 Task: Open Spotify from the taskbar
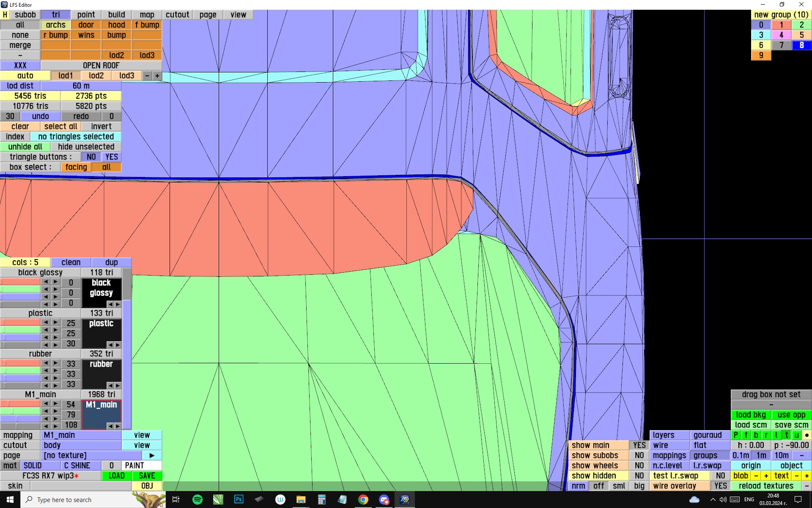[197, 500]
